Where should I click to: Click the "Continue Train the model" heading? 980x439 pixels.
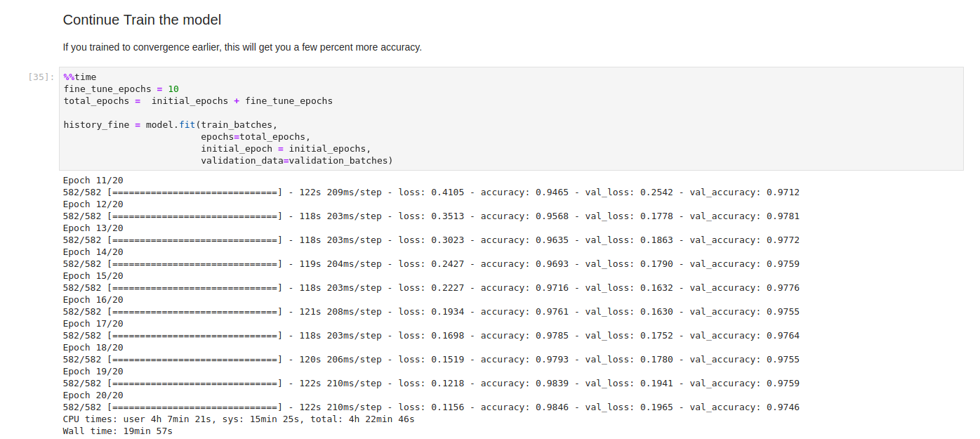pos(142,20)
